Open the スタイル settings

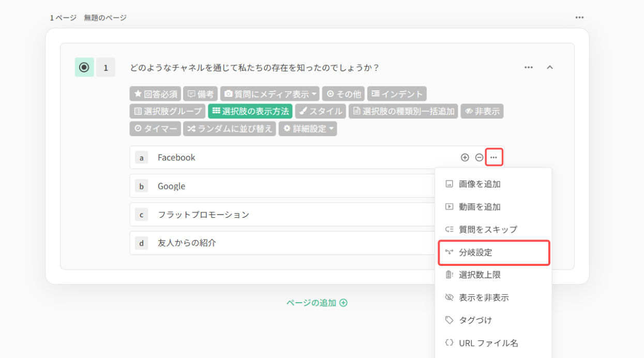(x=321, y=111)
